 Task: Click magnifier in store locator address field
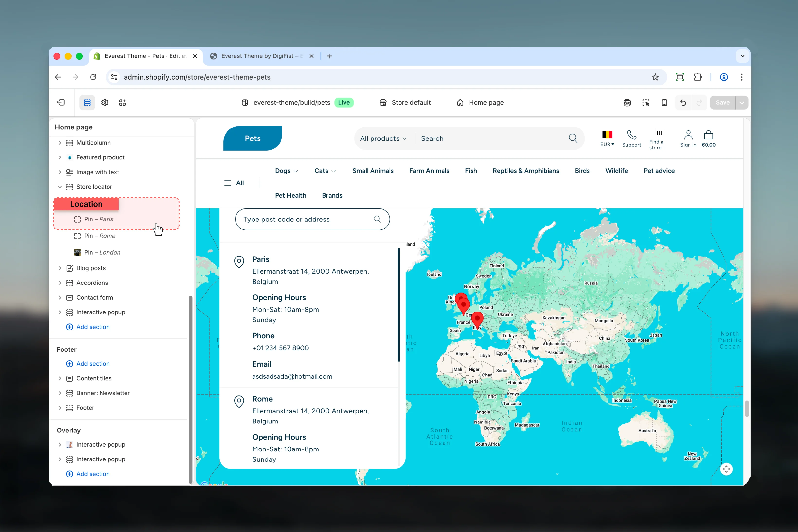[x=377, y=219]
